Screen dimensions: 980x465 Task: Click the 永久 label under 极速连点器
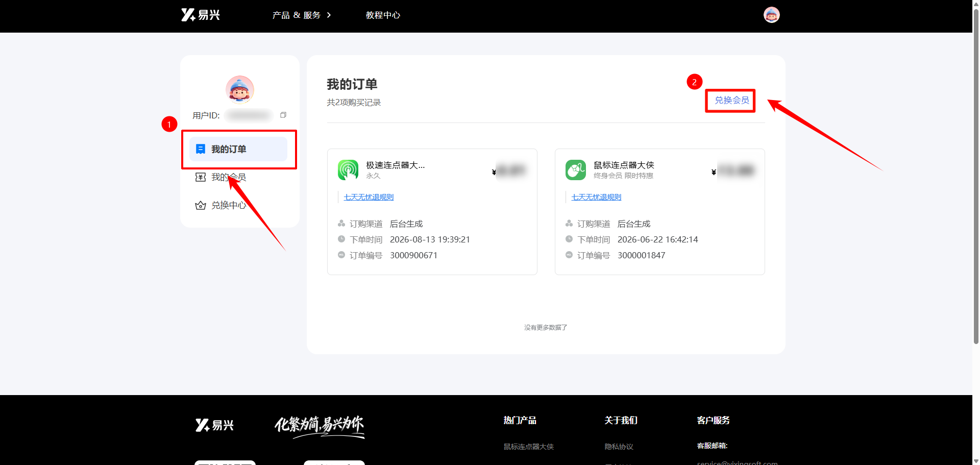373,176
